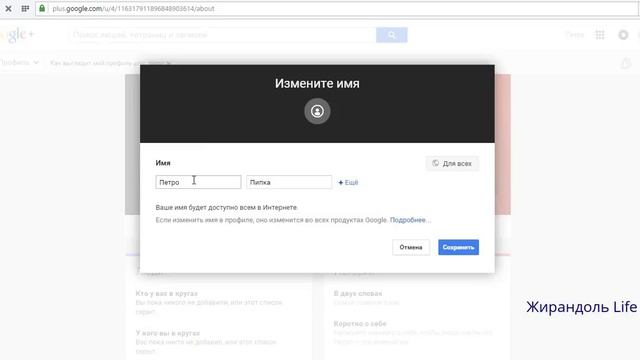
Task: Click the + Ещё link to add more names
Action: pos(348,182)
